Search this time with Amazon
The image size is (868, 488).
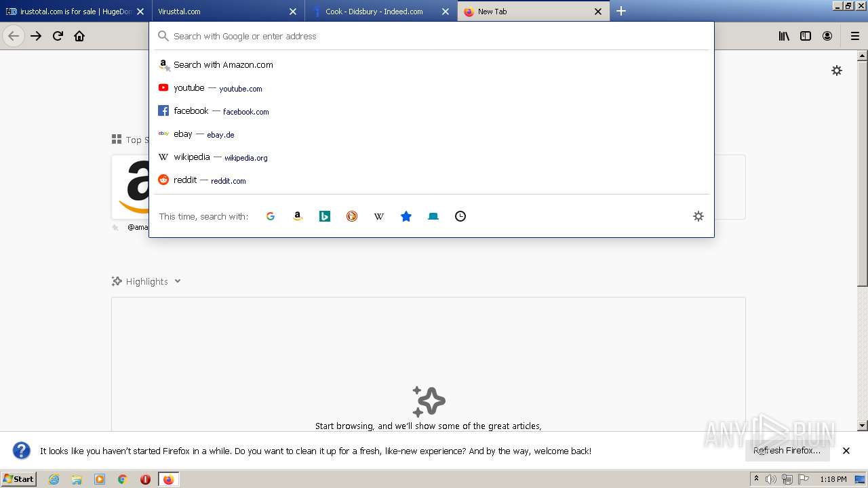coord(298,216)
